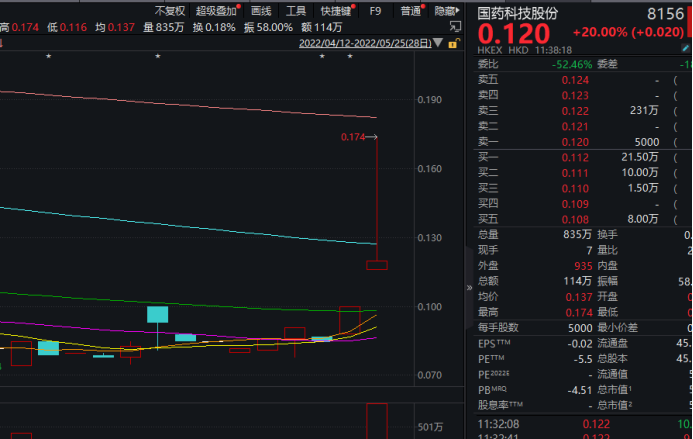Click the 换 0.18% turnover in header
This screenshot has height=439, width=693.
click(x=214, y=27)
